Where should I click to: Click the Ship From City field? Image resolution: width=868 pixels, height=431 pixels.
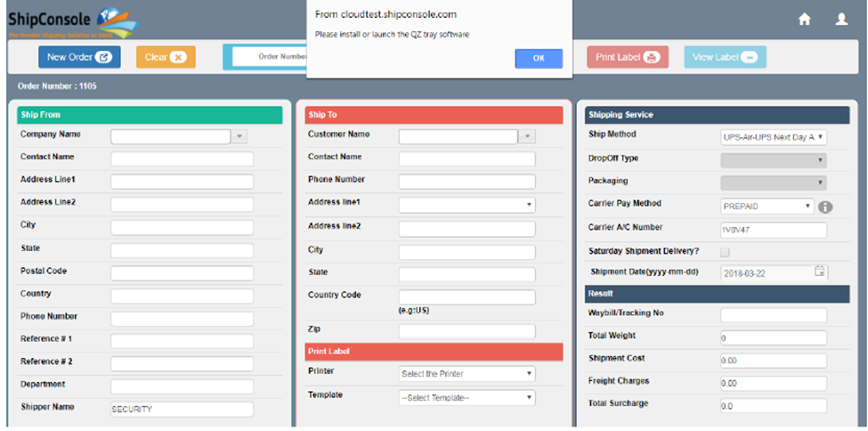(x=183, y=227)
